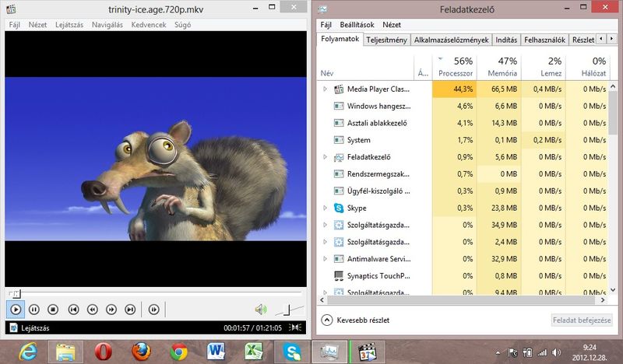Launch Google Chrome from taskbar
Image resolution: width=623 pixels, height=364 pixels.
click(x=179, y=352)
